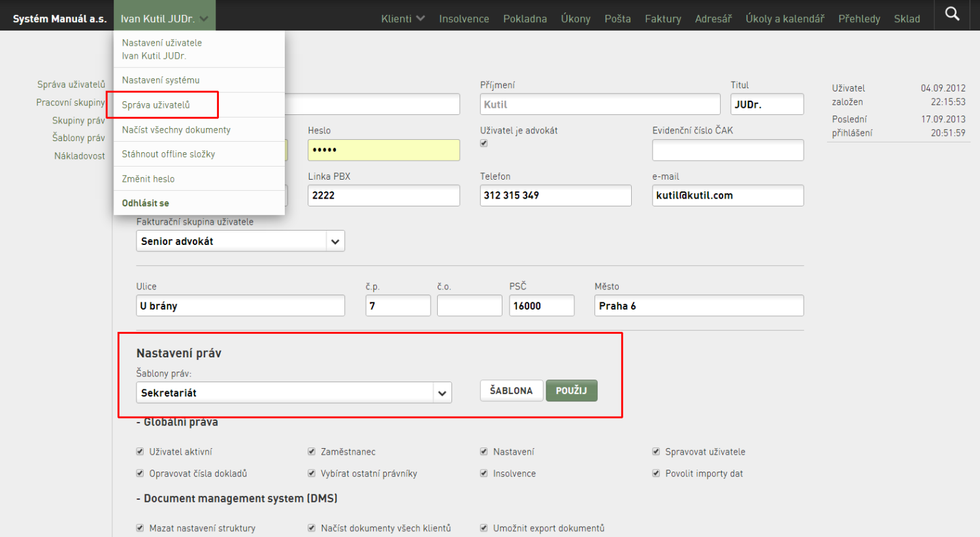Viewport: 980px width, 537px height.
Task: Toggle the Insolvence rights checkbox
Action: tap(484, 473)
